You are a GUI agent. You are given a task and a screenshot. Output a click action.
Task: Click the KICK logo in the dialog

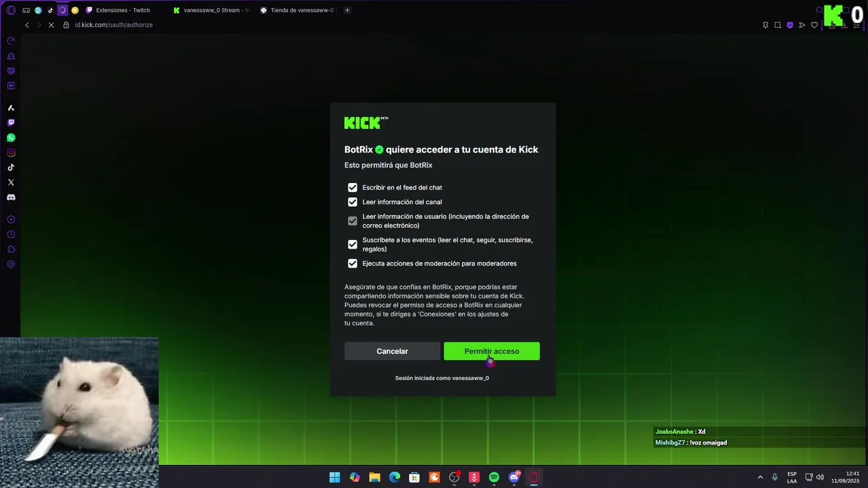pyautogui.click(x=366, y=123)
